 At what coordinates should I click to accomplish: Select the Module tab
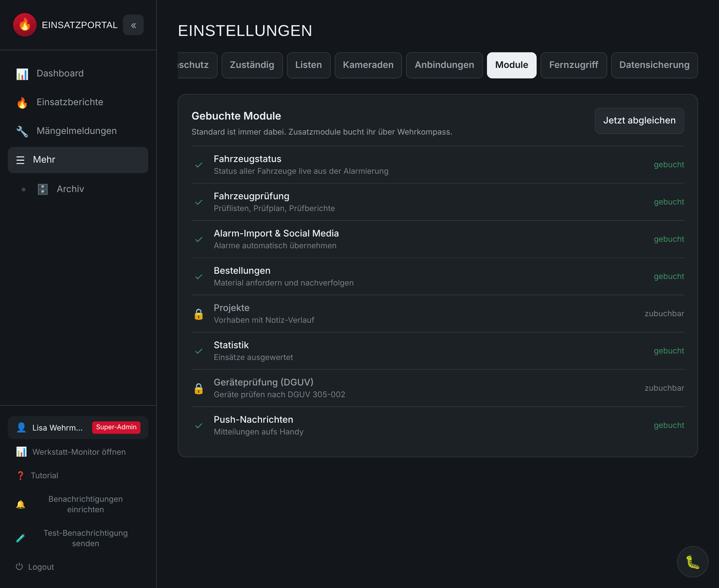pos(512,65)
